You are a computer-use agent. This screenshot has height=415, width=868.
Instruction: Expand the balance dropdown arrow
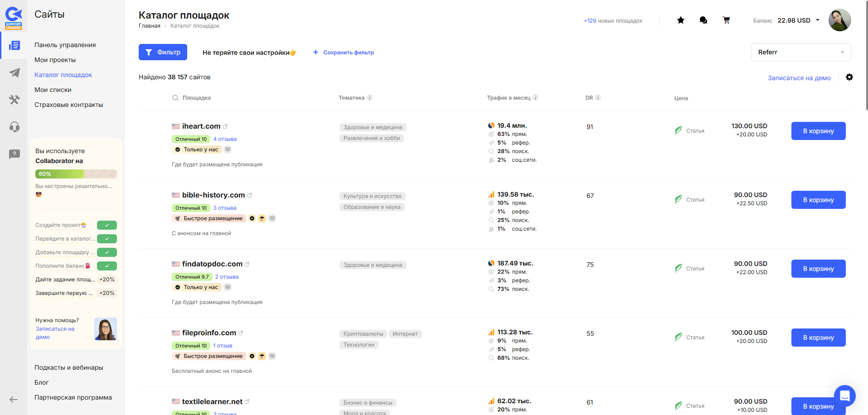click(818, 20)
